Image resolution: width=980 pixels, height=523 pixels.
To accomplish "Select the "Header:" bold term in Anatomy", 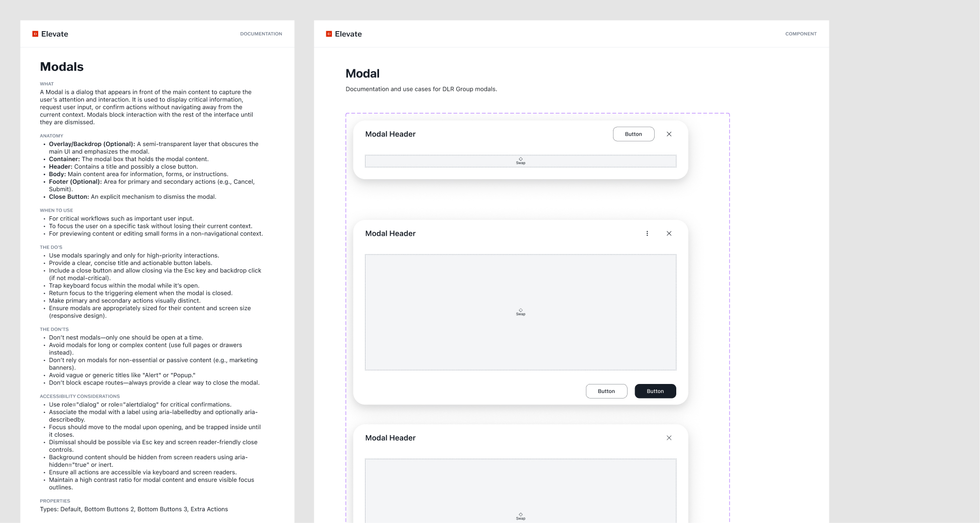I will pos(61,167).
